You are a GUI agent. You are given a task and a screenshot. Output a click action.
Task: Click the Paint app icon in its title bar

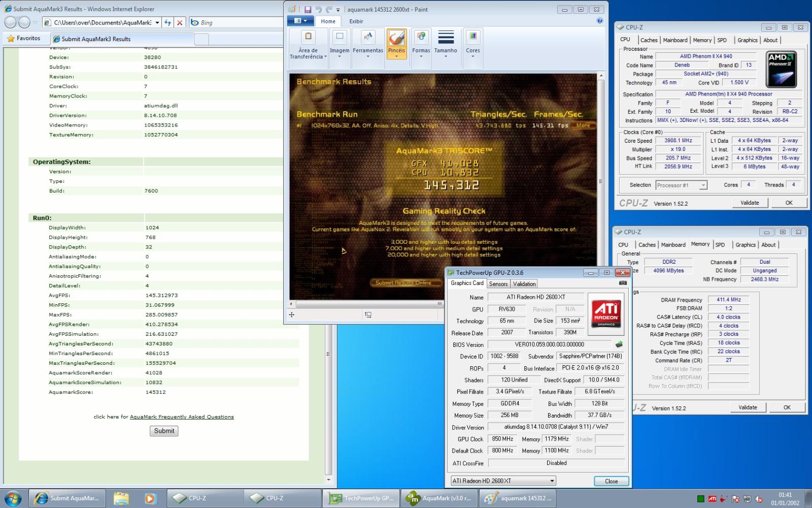tap(292, 9)
